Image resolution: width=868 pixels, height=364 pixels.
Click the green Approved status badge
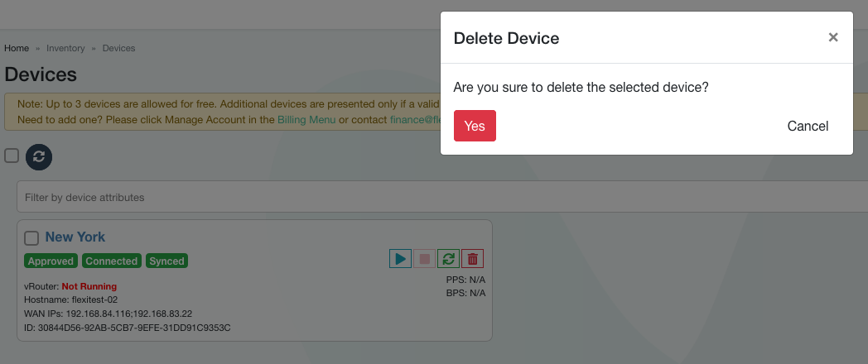[51, 261]
